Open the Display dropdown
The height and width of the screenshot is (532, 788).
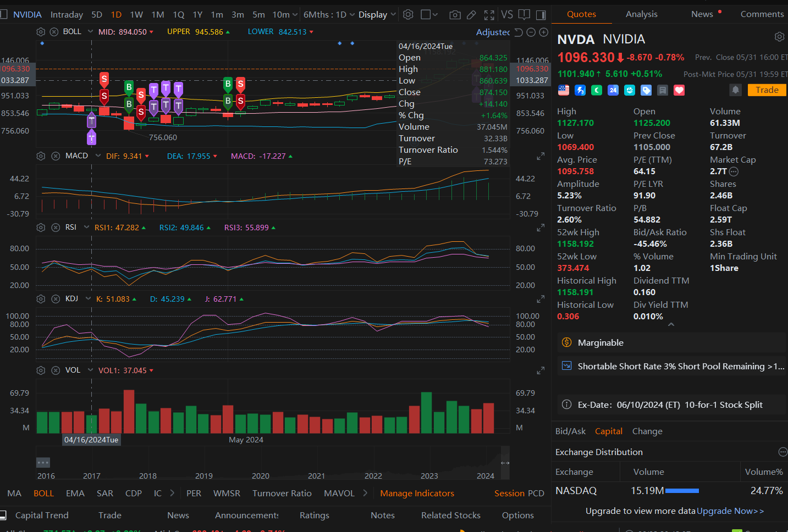377,15
